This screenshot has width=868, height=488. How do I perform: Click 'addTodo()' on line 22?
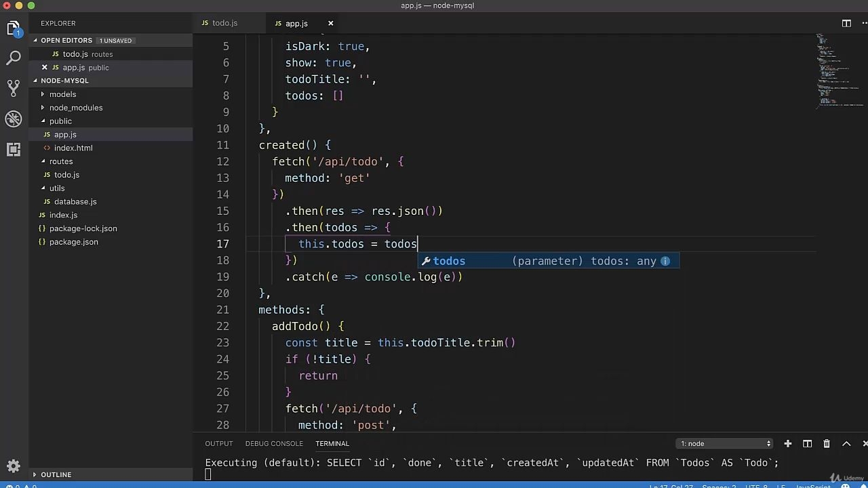[301, 326]
